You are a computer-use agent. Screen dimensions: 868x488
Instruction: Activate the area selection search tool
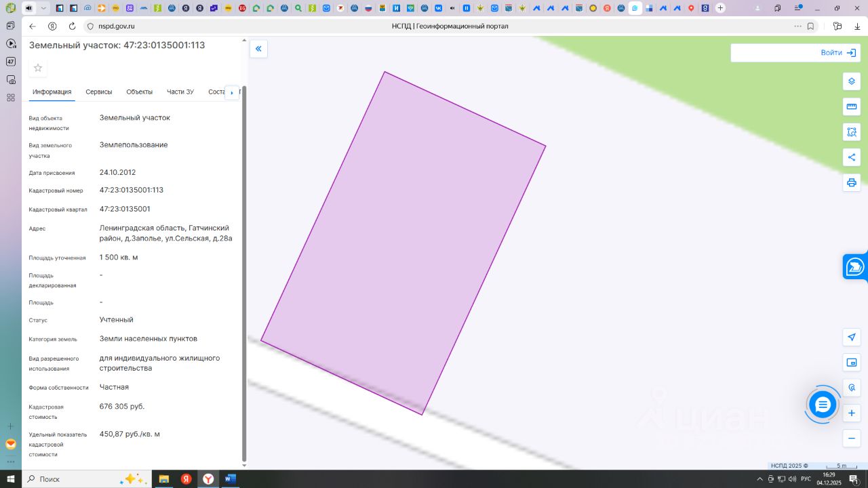[852, 132]
